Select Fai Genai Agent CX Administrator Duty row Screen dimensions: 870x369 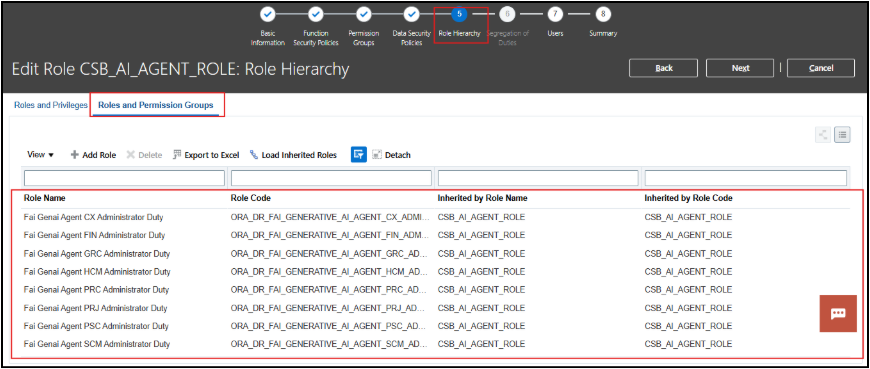tap(436, 217)
